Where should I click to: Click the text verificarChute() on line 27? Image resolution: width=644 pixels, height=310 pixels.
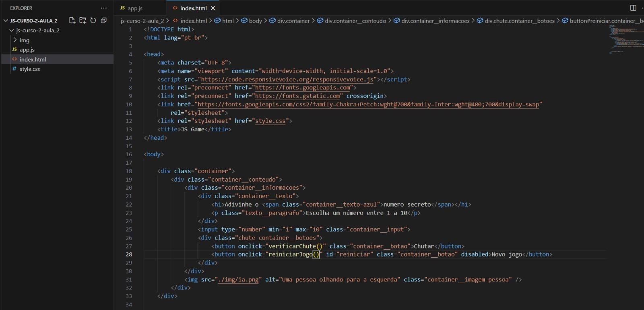click(x=295, y=246)
